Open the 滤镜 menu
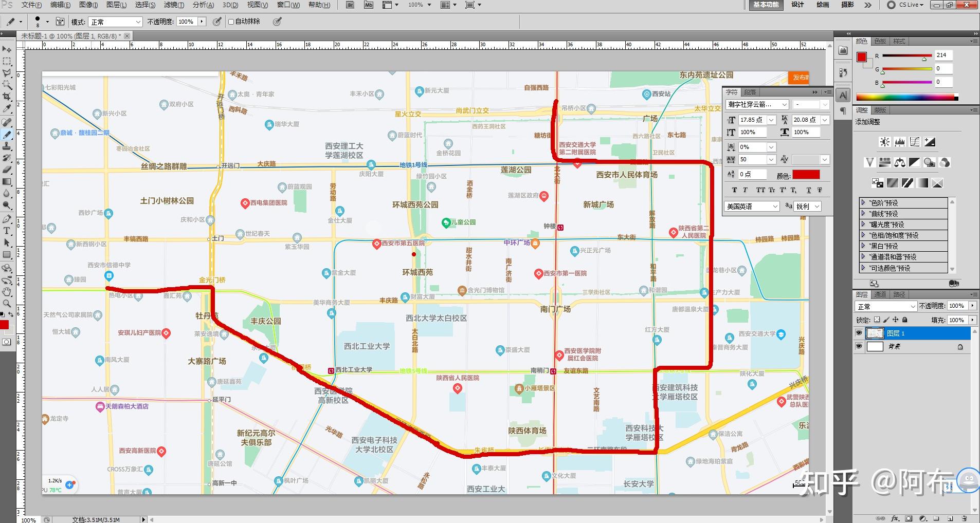Image resolution: width=980 pixels, height=523 pixels. [x=174, y=5]
